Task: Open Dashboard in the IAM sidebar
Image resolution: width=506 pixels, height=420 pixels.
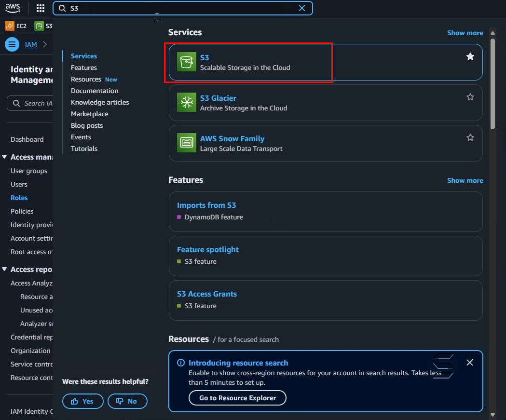Action: pos(27,139)
